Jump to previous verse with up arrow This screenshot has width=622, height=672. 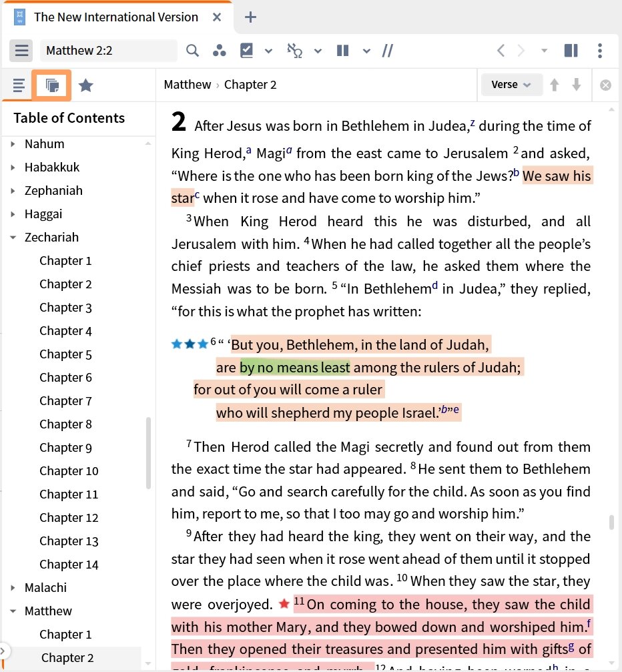(x=555, y=85)
